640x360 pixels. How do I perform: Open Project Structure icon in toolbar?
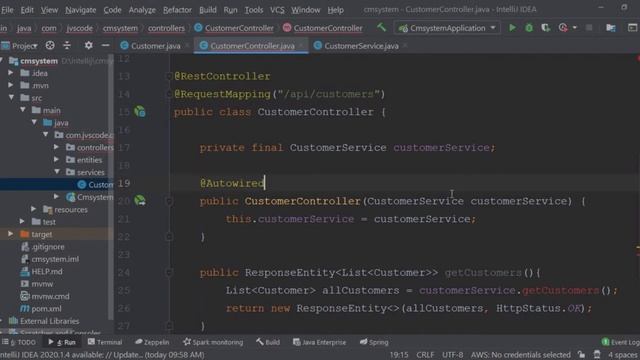611,28
